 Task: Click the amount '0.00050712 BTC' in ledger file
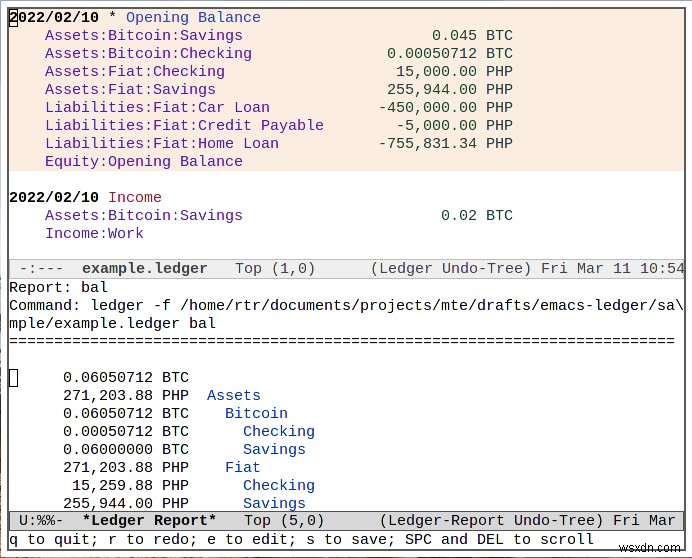tap(450, 53)
